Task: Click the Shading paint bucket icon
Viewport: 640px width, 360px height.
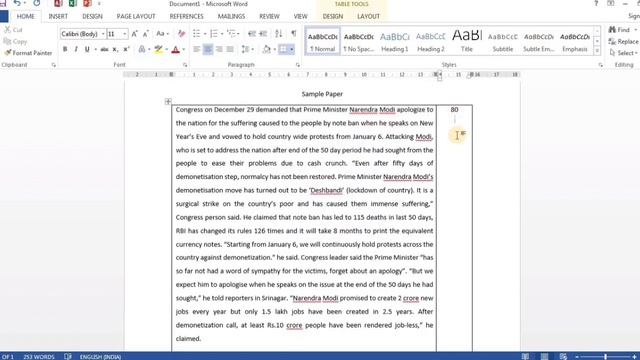Action: click(267, 49)
